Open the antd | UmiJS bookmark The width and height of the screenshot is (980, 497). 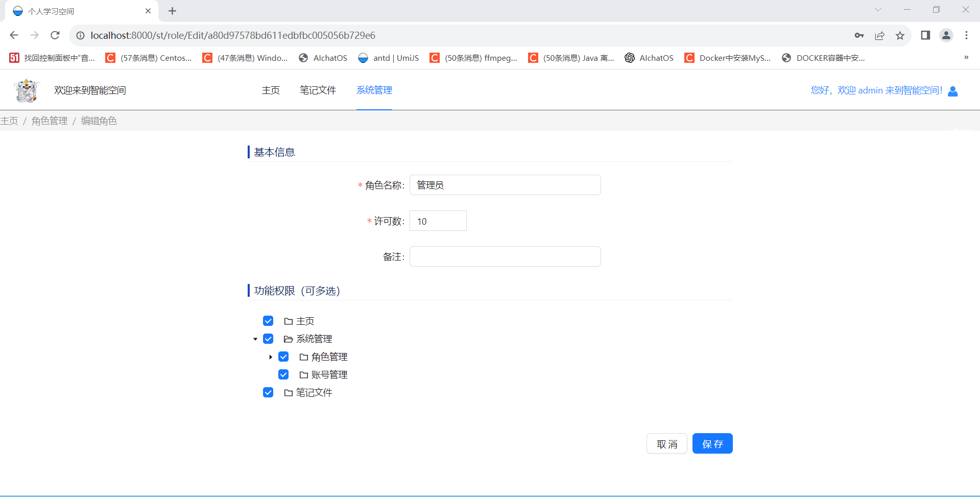389,58
